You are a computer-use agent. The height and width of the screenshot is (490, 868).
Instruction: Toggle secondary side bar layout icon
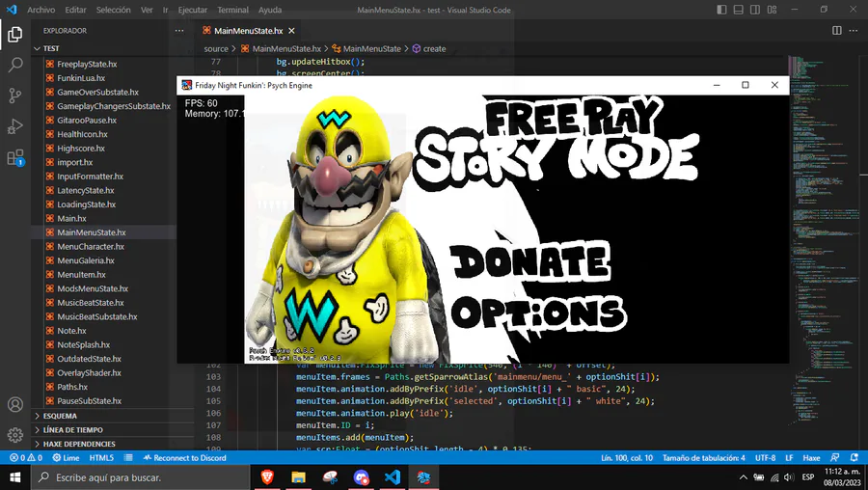[x=755, y=10]
